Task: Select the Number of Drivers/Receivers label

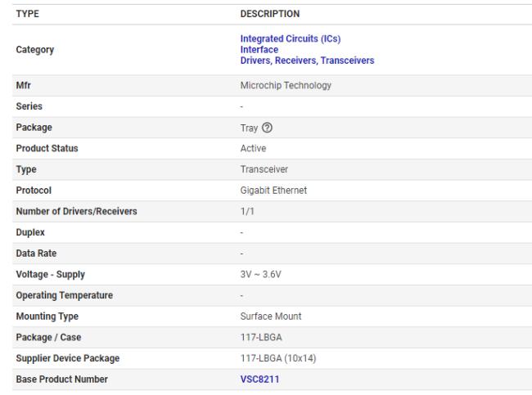Action: pyautogui.click(x=77, y=211)
